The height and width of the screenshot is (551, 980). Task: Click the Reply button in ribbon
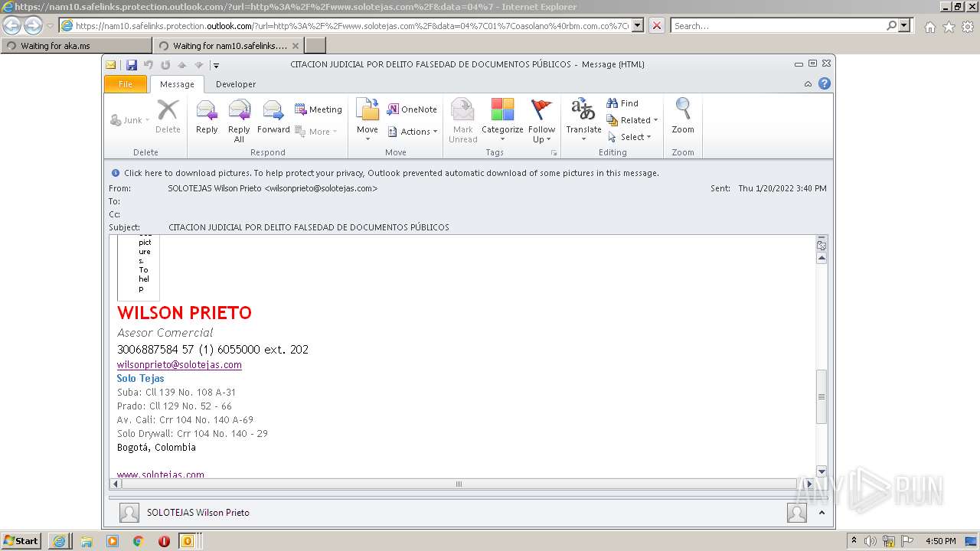[x=207, y=117]
